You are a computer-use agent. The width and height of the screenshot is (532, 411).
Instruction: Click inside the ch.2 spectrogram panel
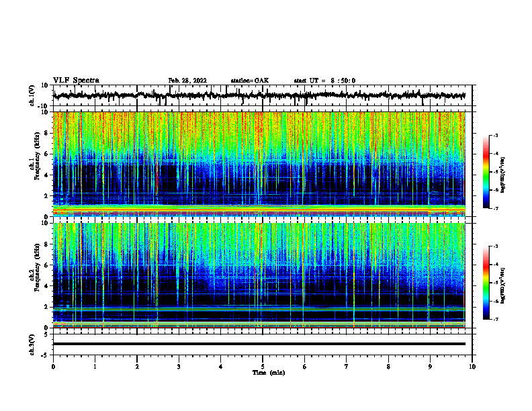[259, 275]
